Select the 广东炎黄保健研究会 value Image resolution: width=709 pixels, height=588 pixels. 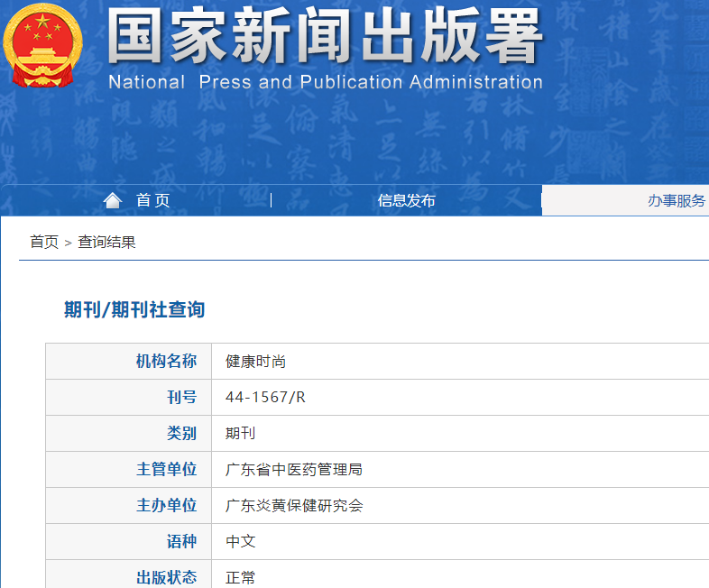[294, 505]
